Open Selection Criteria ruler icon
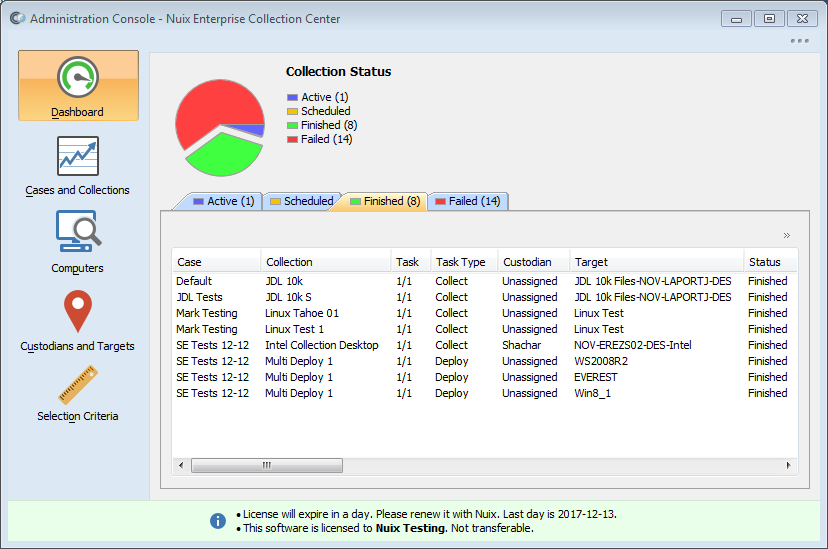The height and width of the screenshot is (549, 828). (78, 385)
